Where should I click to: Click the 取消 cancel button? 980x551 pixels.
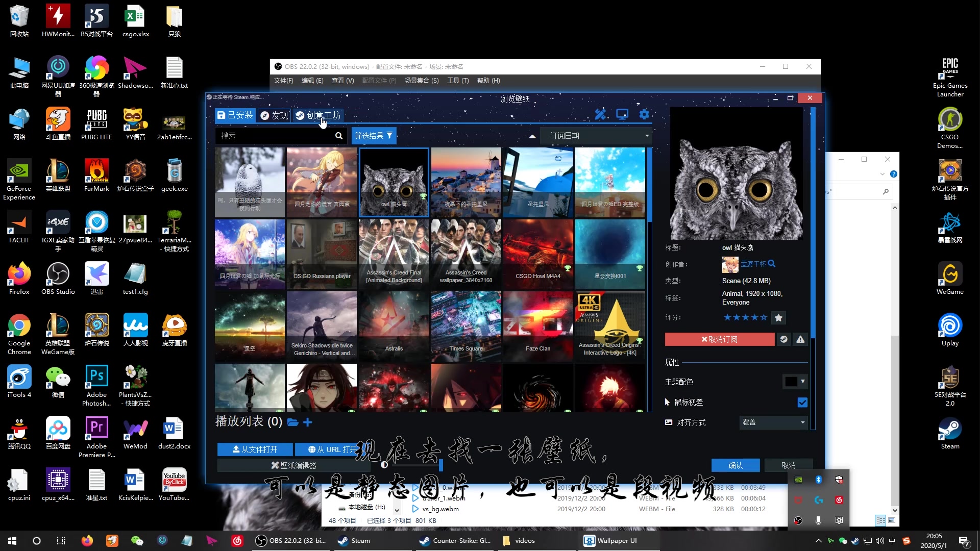tap(789, 465)
